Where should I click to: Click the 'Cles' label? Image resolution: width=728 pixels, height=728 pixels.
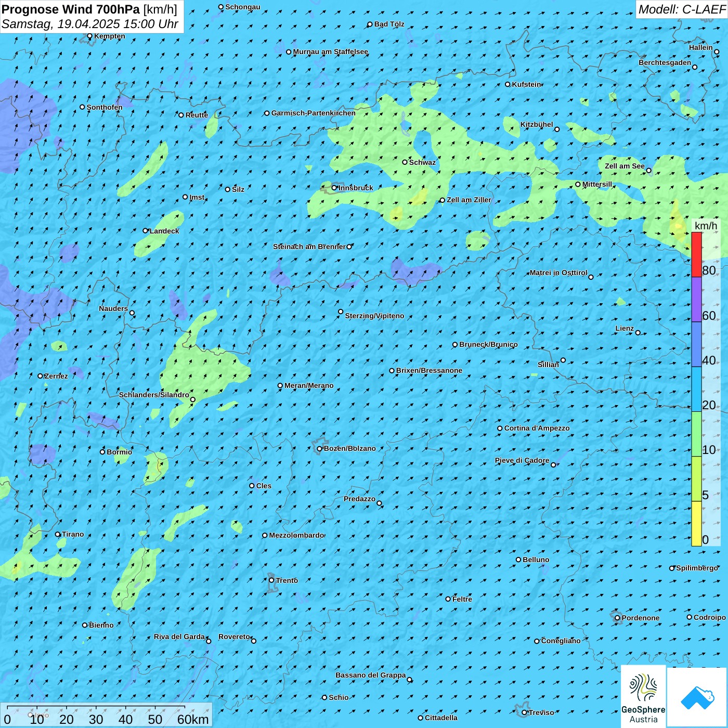[x=264, y=486]
